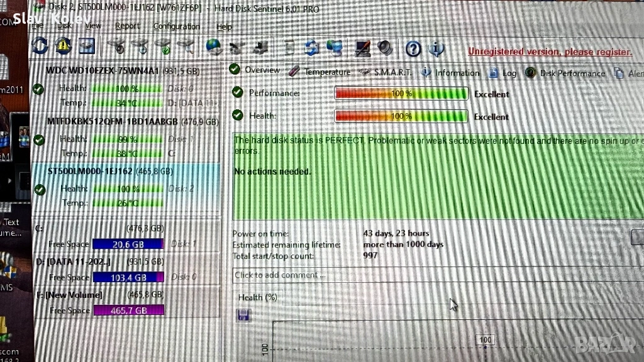Click the more than 1000 days value
The image size is (644, 362).
click(x=403, y=244)
